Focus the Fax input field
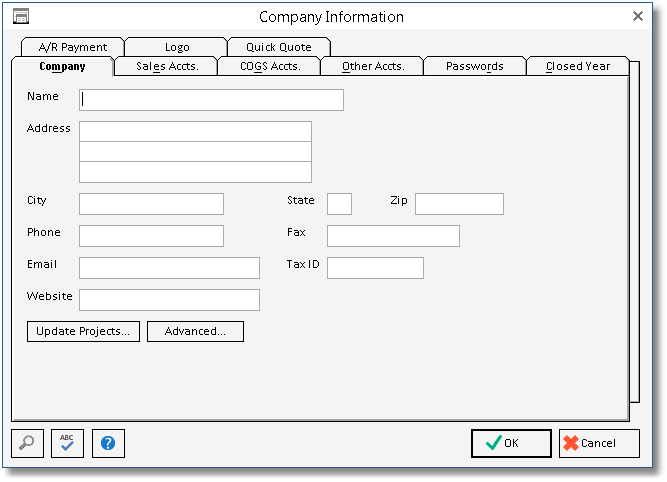The image size is (667, 482). [393, 236]
